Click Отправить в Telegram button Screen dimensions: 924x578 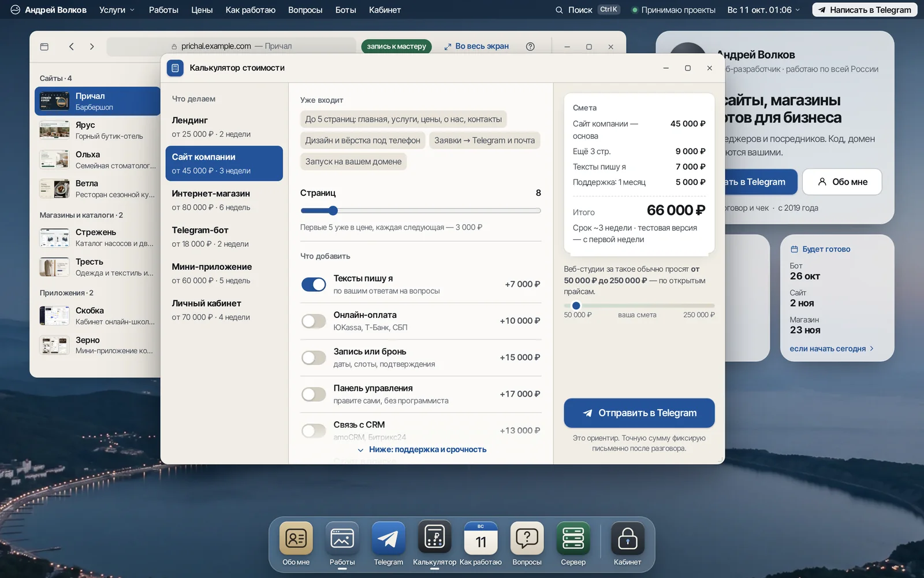pyautogui.click(x=639, y=413)
